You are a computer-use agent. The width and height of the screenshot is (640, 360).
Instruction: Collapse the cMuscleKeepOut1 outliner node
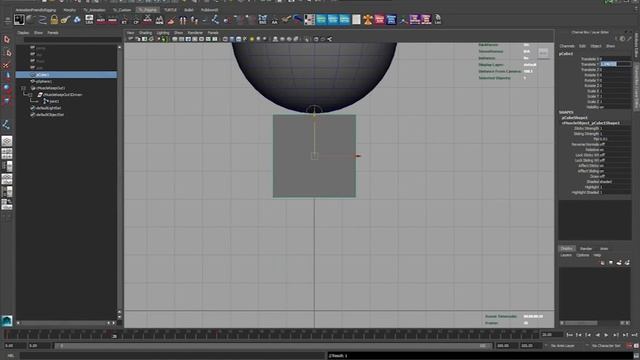pos(23,88)
